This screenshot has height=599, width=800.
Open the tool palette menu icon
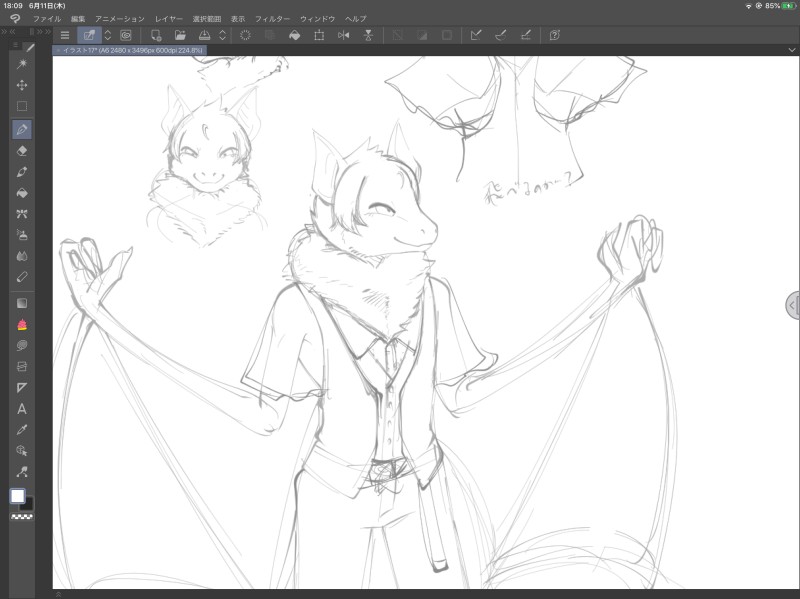15,45
